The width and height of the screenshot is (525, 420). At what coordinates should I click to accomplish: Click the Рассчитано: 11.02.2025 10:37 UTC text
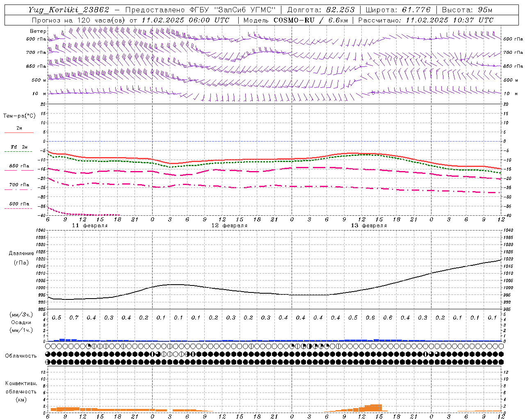426,20
